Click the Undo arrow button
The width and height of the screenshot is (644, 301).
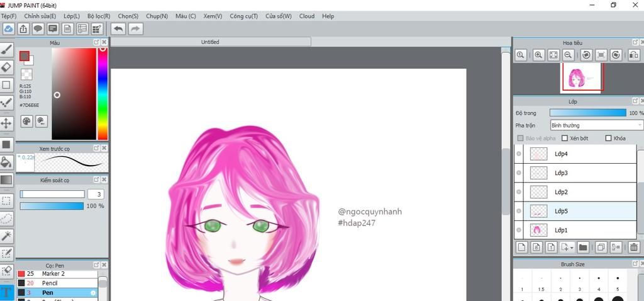(x=118, y=29)
